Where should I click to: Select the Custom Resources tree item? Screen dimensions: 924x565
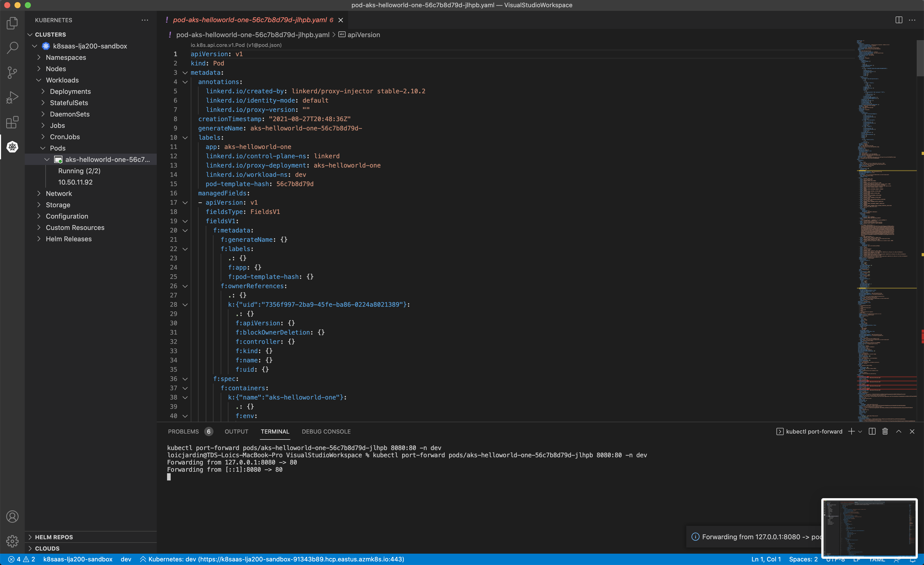(x=91, y=228)
